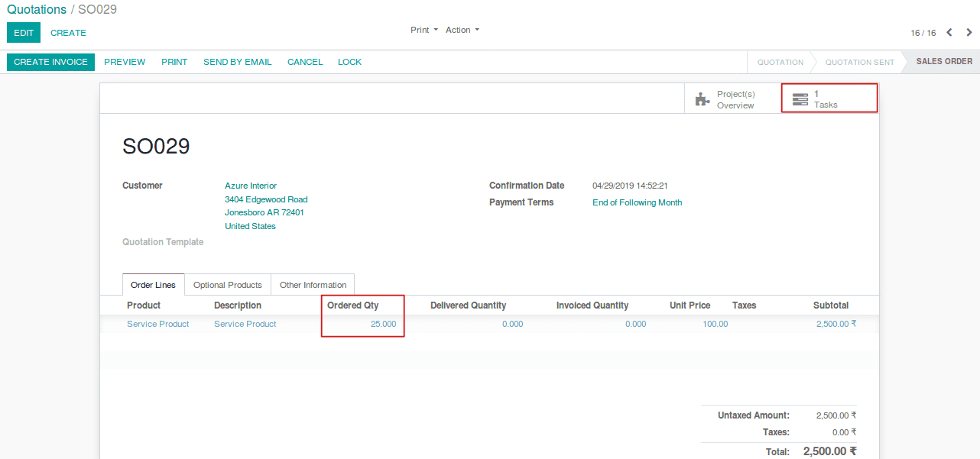Click the CANCEL button
Screen dimensions: 980x459
305,62
